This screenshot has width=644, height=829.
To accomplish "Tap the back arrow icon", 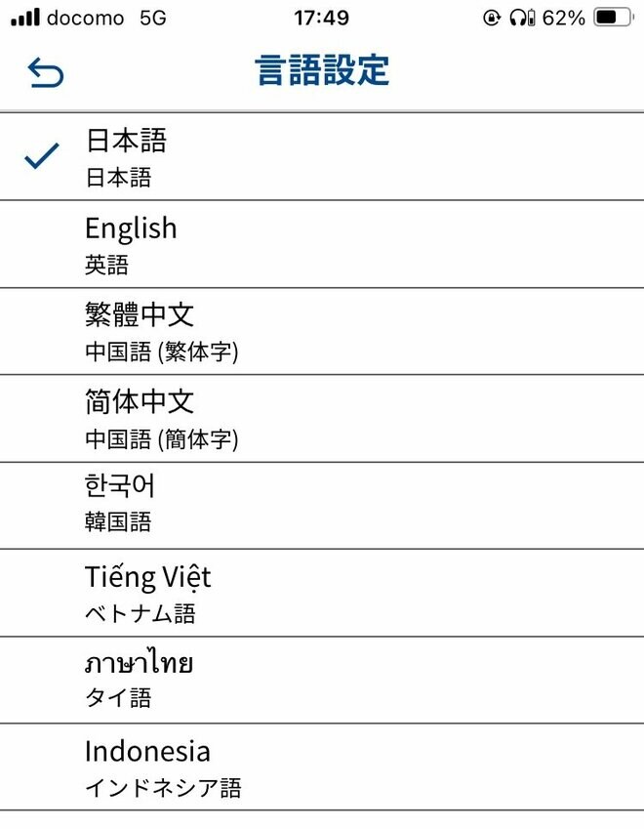I will coord(45,72).
